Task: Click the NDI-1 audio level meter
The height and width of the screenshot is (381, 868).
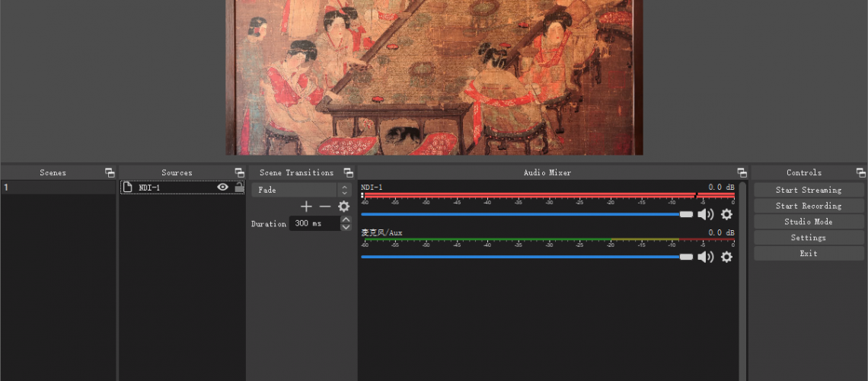Action: (x=548, y=195)
